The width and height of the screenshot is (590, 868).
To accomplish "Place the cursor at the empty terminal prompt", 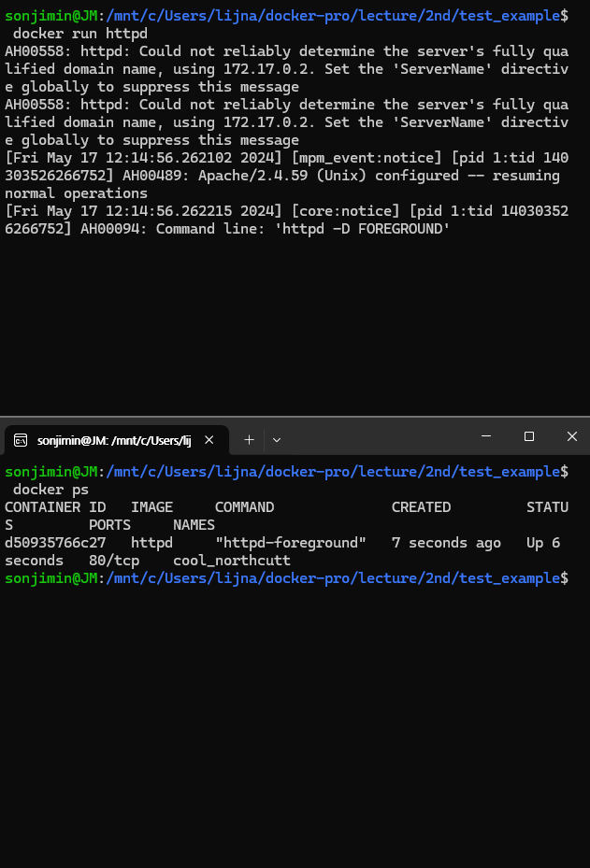I will (x=573, y=577).
